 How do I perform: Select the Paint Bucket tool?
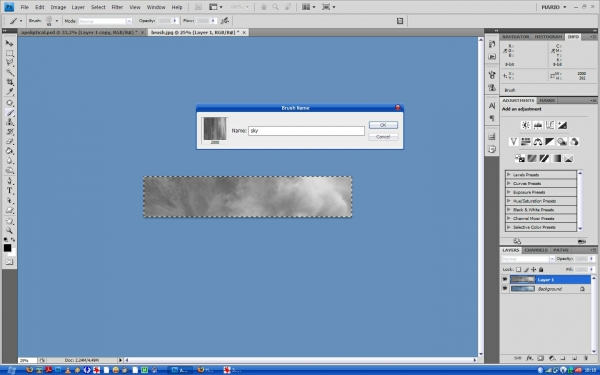9,151
